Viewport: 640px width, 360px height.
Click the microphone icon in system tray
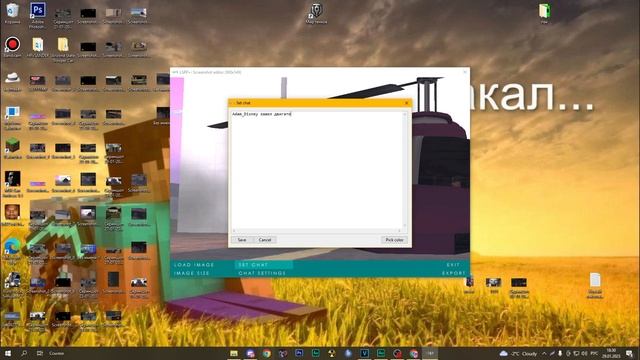[560, 353]
